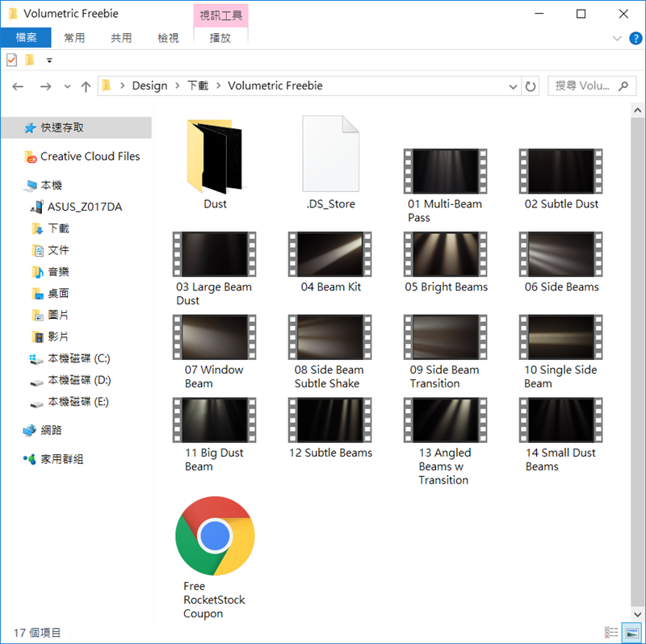Open 本機磁碟 (E:) drive

pyautogui.click(x=70, y=401)
